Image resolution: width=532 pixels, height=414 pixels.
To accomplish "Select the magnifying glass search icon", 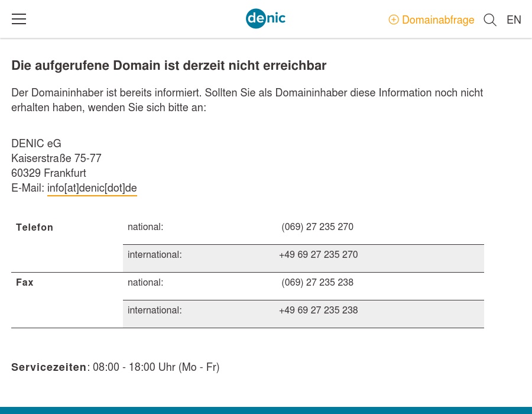I will click(x=490, y=20).
